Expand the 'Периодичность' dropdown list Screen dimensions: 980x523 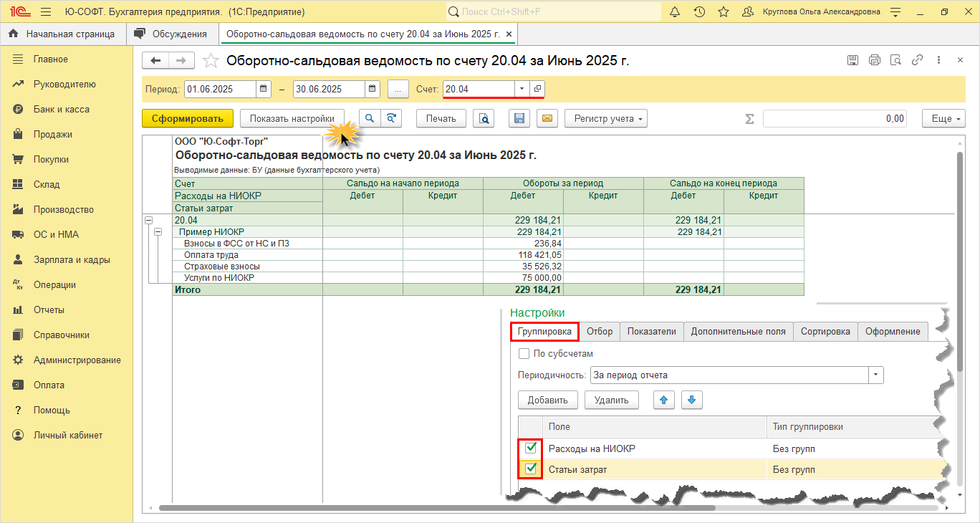pos(876,375)
